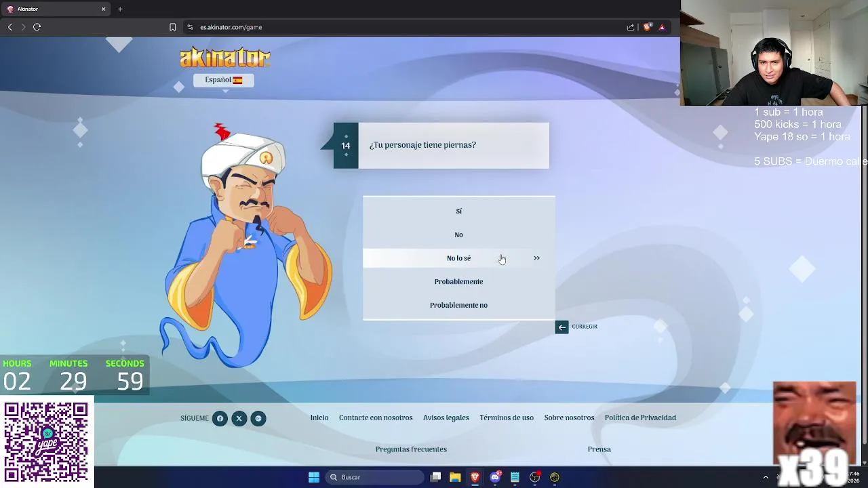868x488 pixels.
Task: Click the Corregir back arrow icon
Action: pyautogui.click(x=561, y=327)
